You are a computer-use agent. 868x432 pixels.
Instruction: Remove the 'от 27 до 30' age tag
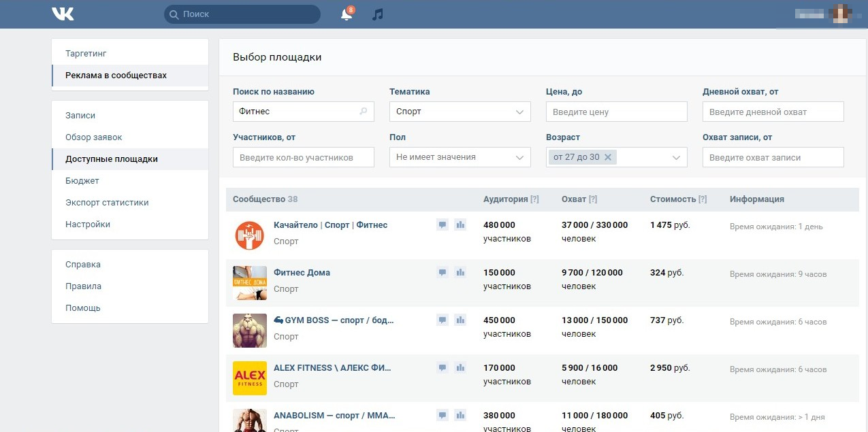tap(608, 157)
